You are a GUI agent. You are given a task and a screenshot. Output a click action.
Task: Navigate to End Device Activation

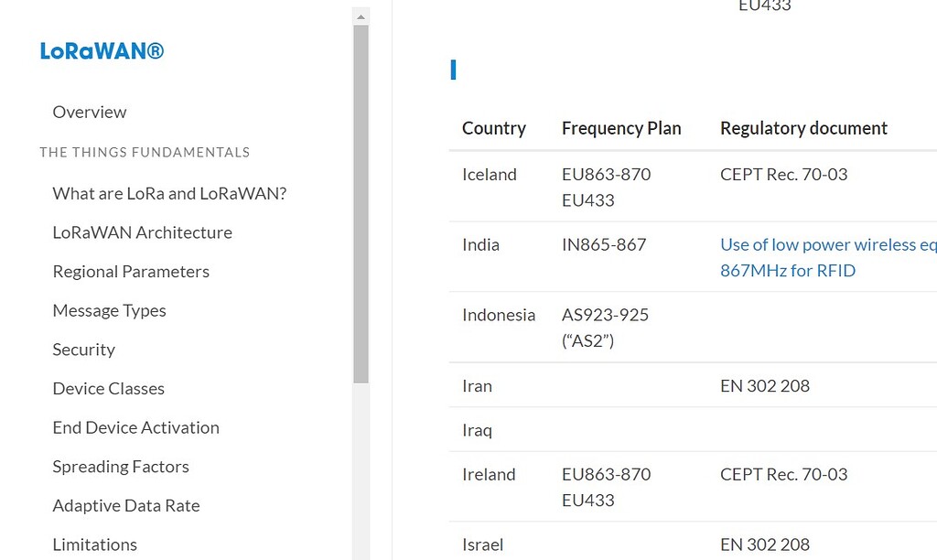click(135, 427)
